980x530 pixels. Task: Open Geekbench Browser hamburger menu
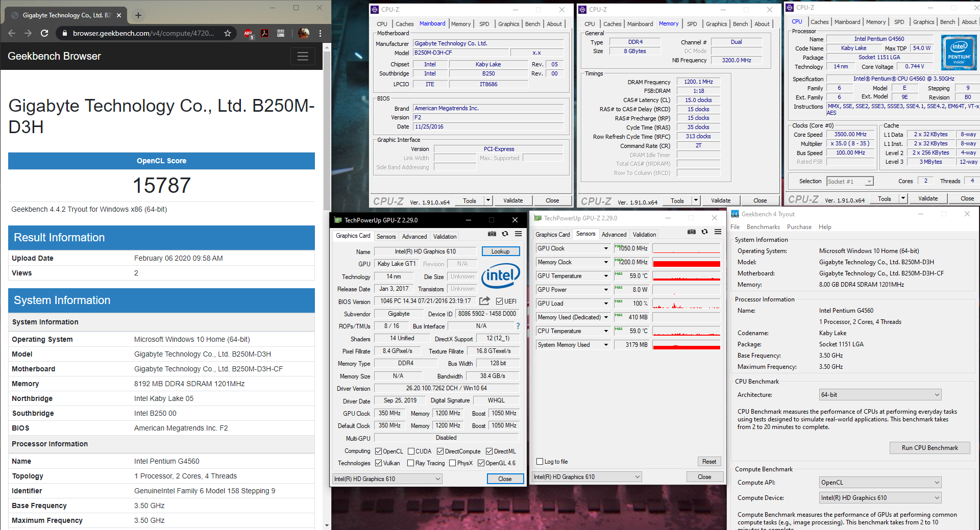[x=303, y=56]
